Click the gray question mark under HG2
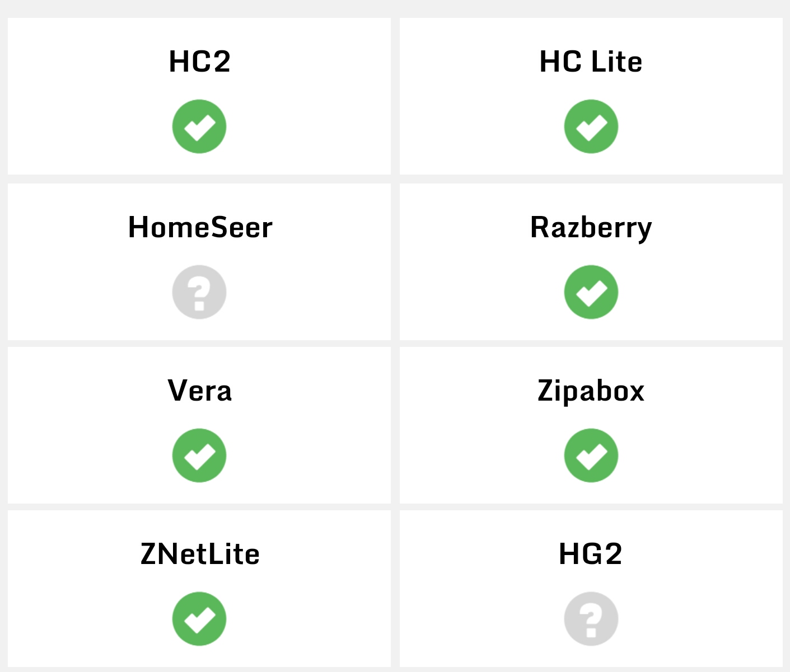790x672 pixels. coord(591,619)
